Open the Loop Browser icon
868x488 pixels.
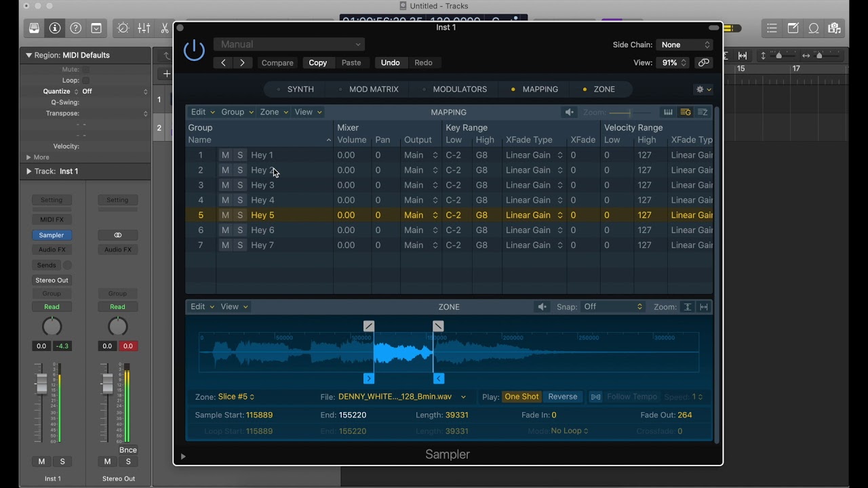tap(814, 28)
